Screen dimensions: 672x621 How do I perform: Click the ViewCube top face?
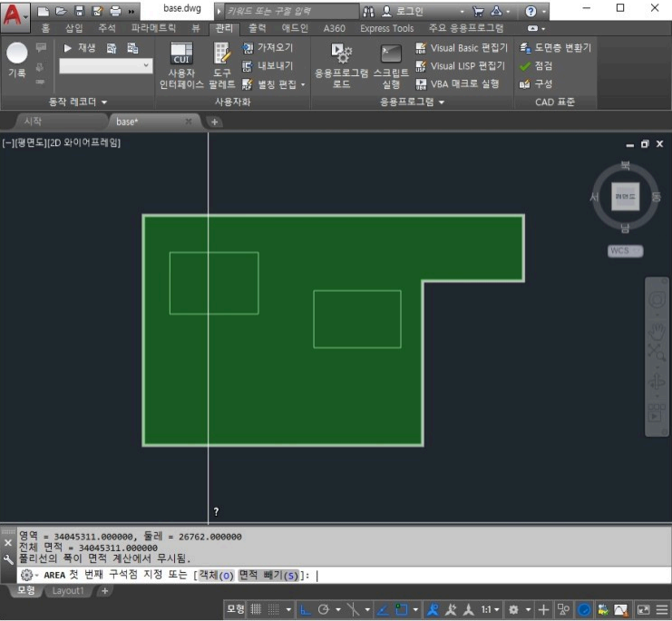pyautogui.click(x=625, y=197)
